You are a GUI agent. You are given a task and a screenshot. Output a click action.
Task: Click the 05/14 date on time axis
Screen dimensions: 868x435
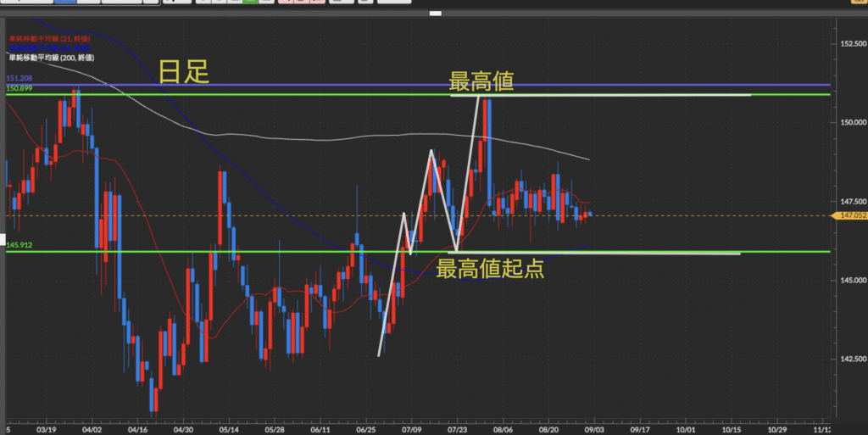229,429
